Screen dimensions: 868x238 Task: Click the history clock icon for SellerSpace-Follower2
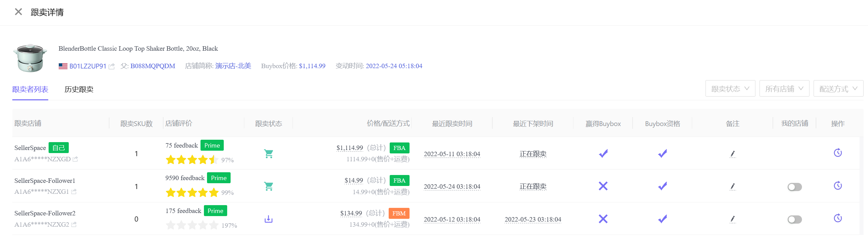pyautogui.click(x=838, y=218)
